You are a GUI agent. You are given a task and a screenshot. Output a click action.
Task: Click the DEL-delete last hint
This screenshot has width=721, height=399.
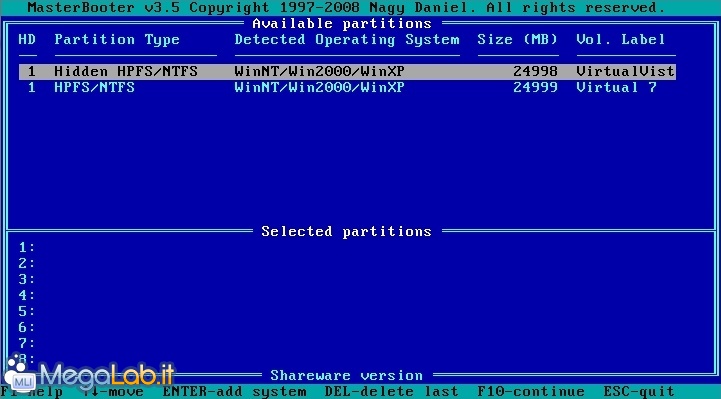tap(391, 392)
